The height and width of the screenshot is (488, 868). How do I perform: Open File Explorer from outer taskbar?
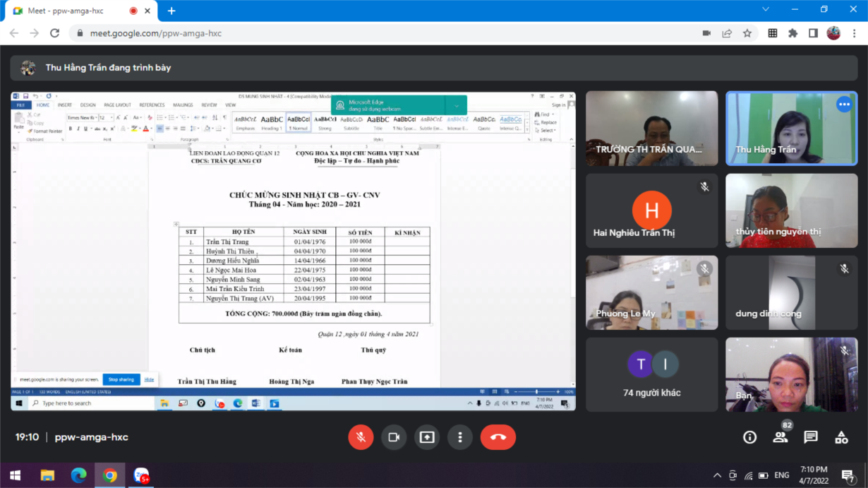[x=47, y=475]
